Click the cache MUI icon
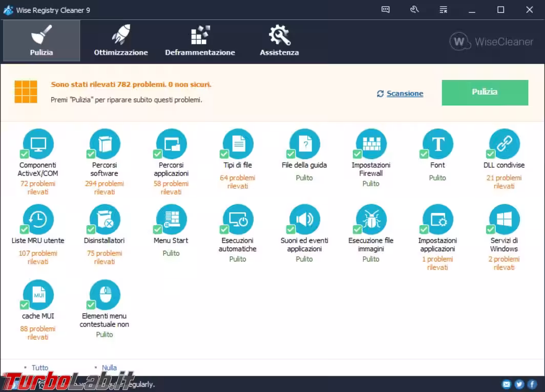The height and width of the screenshot is (392, 545). point(39,295)
